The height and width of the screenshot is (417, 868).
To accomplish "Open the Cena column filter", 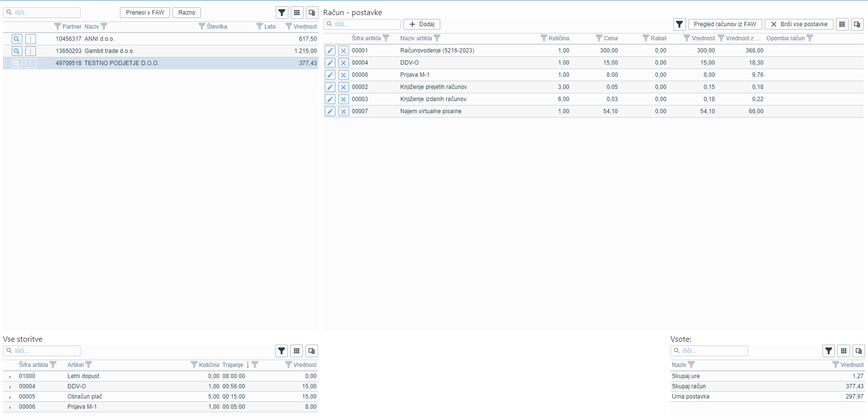I will (x=599, y=38).
